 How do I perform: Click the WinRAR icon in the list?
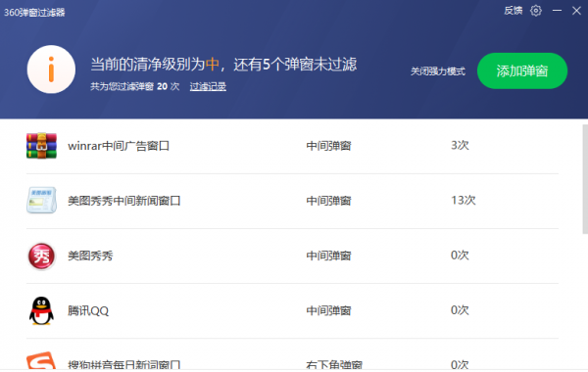pyautogui.click(x=41, y=146)
